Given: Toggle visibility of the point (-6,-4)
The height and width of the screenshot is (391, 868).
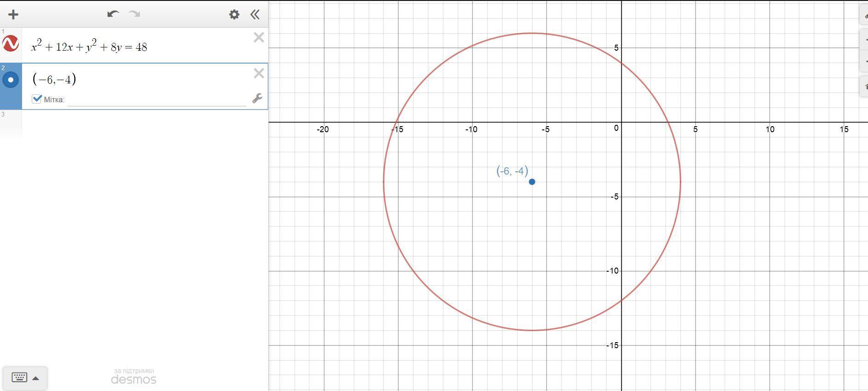Looking at the screenshot, I should 11,80.
